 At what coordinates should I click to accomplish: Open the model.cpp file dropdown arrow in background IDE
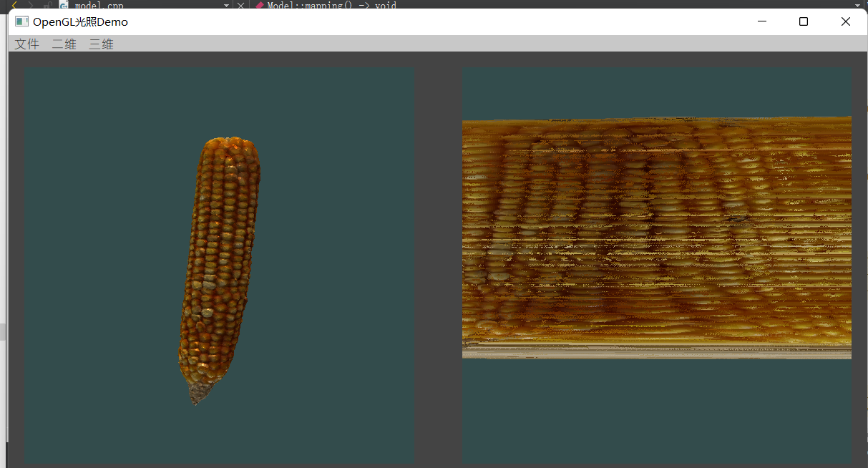click(227, 5)
